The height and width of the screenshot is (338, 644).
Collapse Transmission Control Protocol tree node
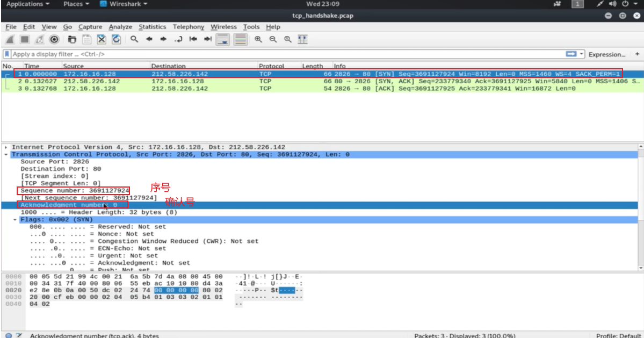6,154
